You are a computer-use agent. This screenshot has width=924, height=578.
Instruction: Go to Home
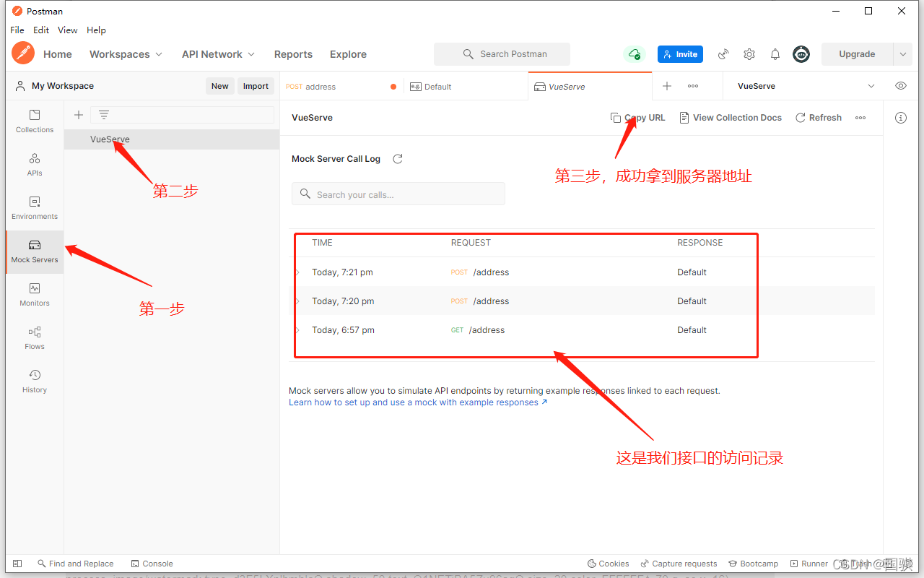point(58,54)
